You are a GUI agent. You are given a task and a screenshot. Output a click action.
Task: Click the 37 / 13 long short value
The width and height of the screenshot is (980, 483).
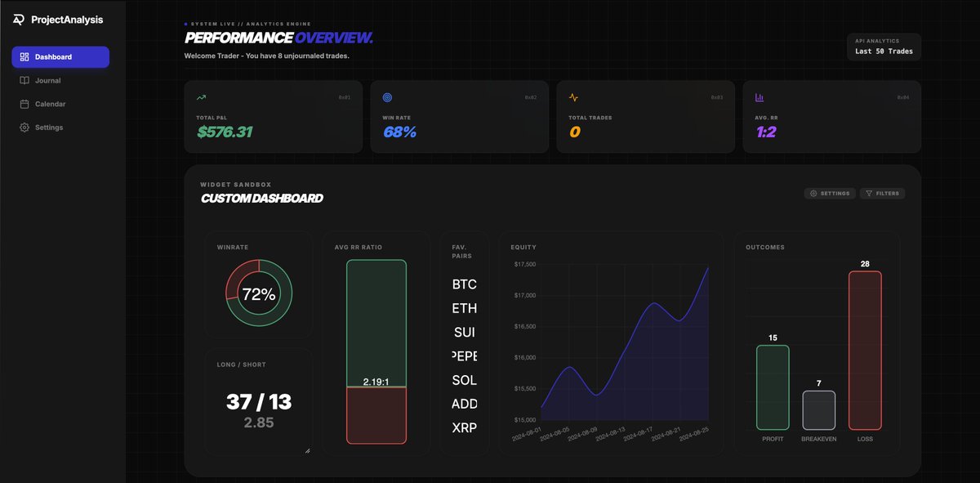click(x=259, y=401)
